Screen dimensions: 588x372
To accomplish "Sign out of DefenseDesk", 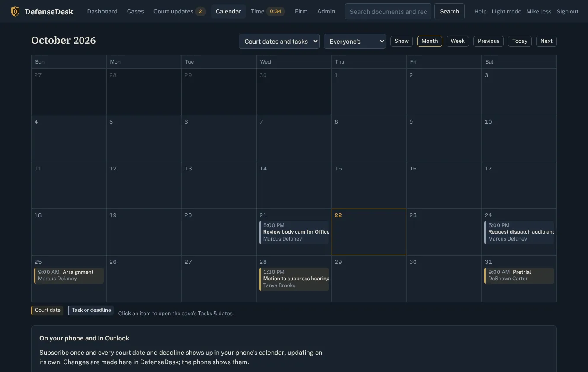I will click(567, 12).
